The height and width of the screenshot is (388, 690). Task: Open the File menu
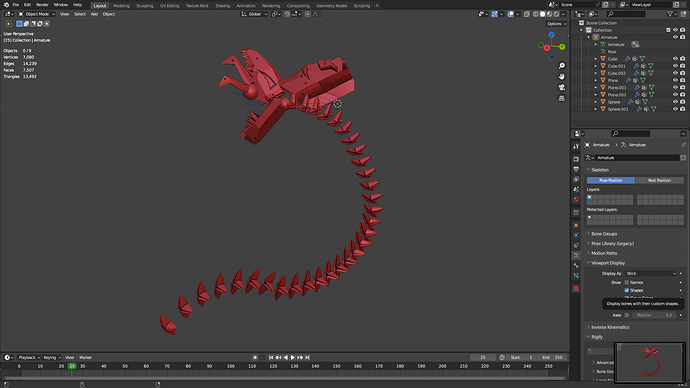15,5
